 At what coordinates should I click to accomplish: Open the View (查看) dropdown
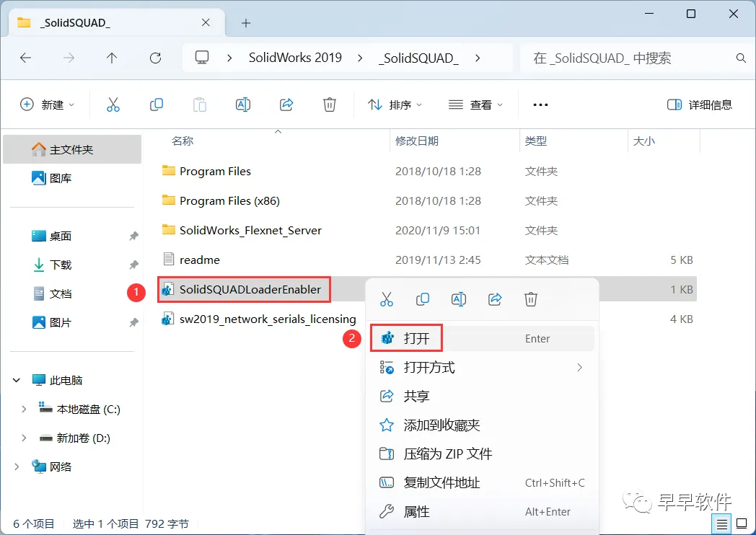(475, 105)
